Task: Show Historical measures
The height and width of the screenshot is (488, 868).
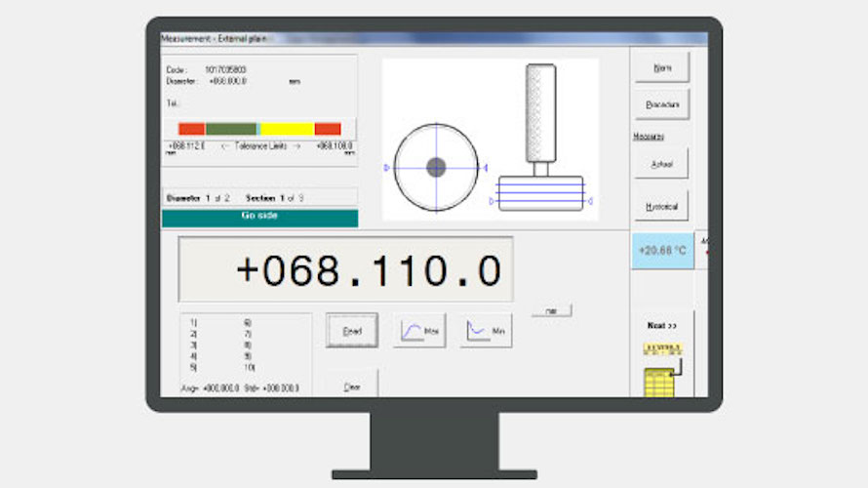Action: 660,206
